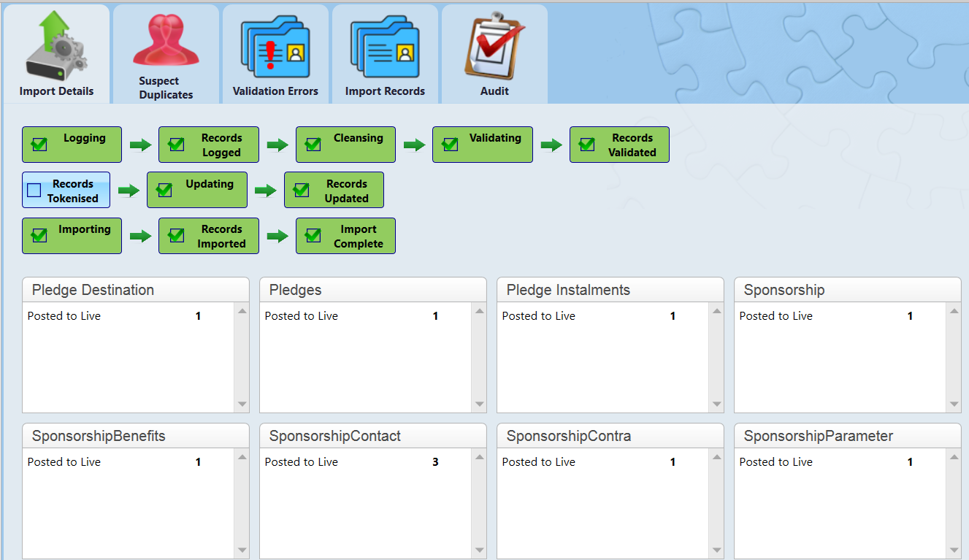The width and height of the screenshot is (969, 560).
Task: Toggle the Records Updated checkbox
Action: (x=302, y=190)
